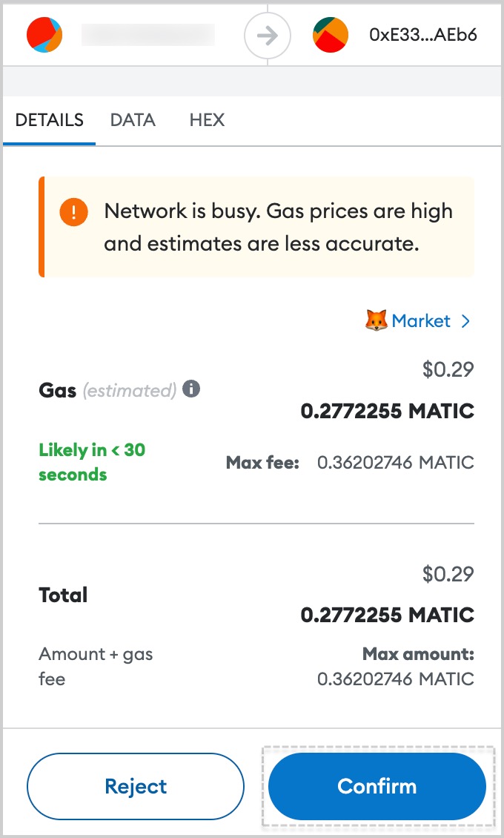Click the Total 0.2772255 MATIC amount

tap(388, 615)
